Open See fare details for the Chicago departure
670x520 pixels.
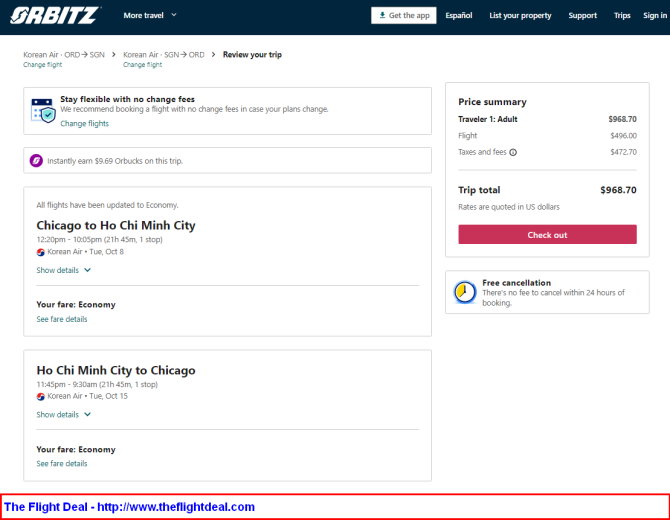[62, 319]
